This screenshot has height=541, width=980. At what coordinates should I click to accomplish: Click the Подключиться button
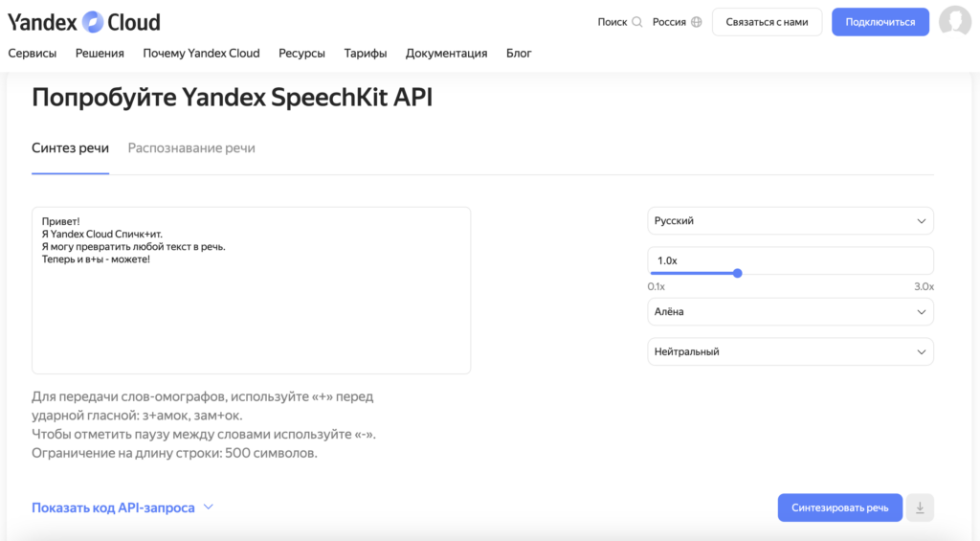click(880, 22)
